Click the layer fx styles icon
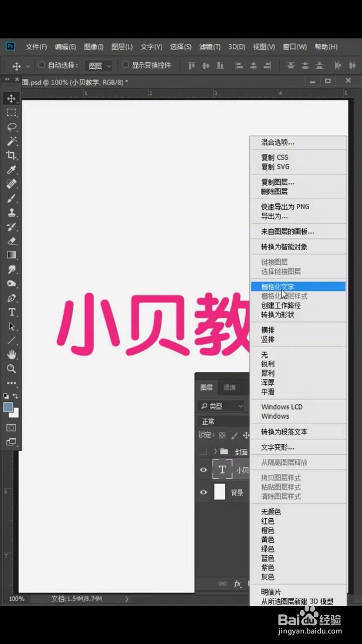Image resolution: width=362 pixels, height=644 pixels. coord(238,584)
